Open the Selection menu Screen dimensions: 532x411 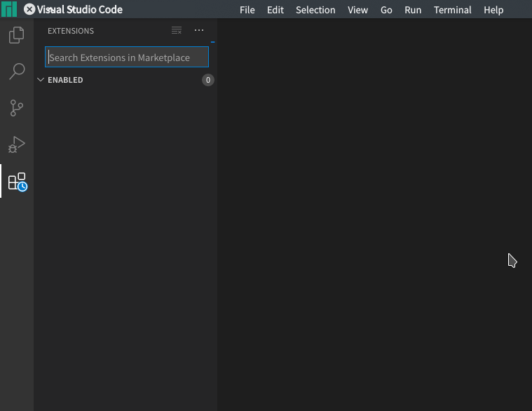[x=315, y=10]
